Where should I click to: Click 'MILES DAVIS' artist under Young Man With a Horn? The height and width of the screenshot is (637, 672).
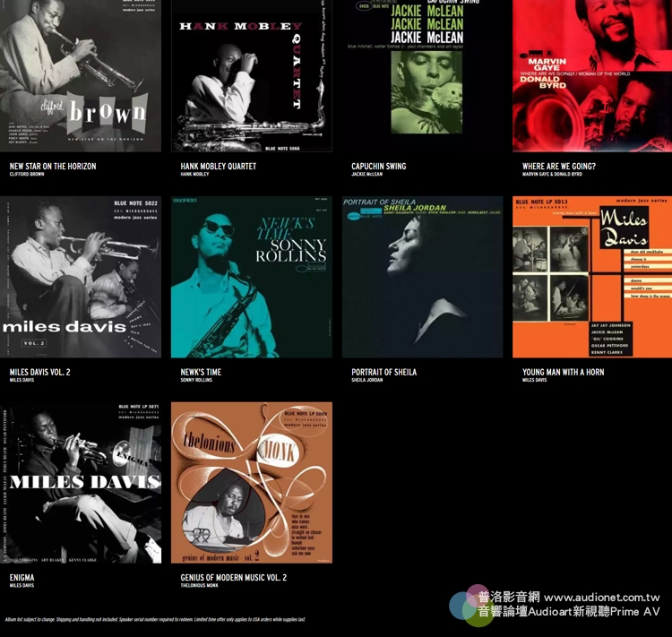pos(534,380)
